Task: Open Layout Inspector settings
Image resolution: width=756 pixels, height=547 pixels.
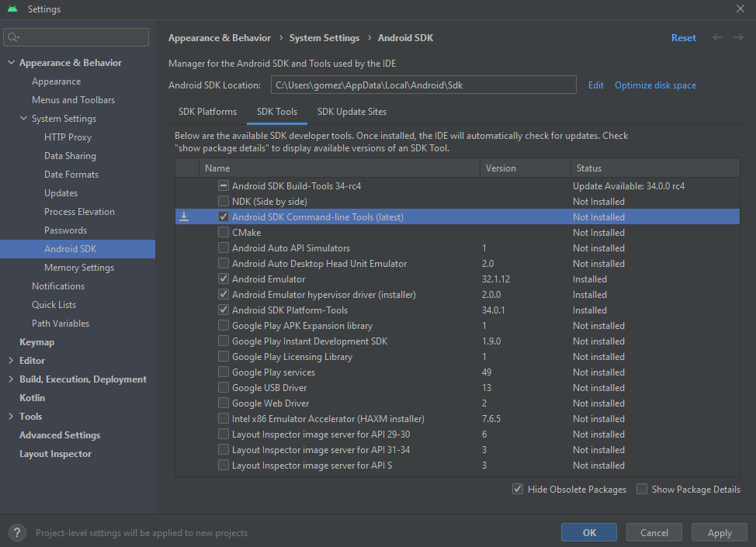Action: click(55, 453)
